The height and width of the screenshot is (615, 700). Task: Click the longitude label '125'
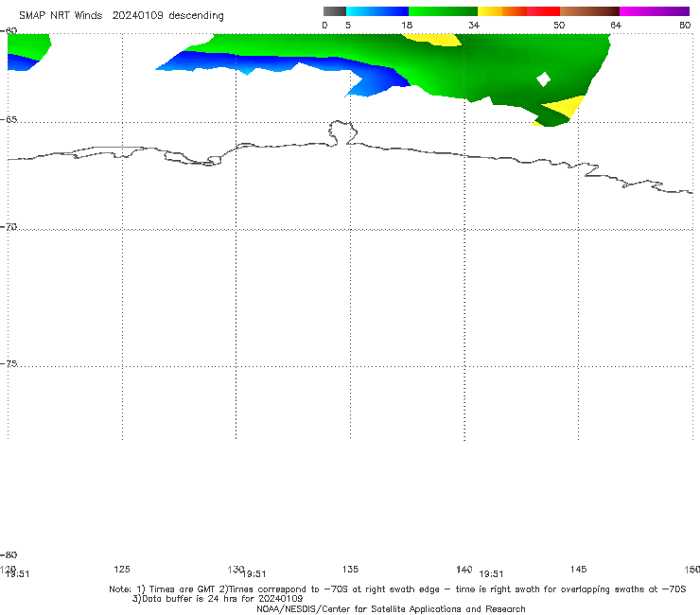click(x=122, y=569)
